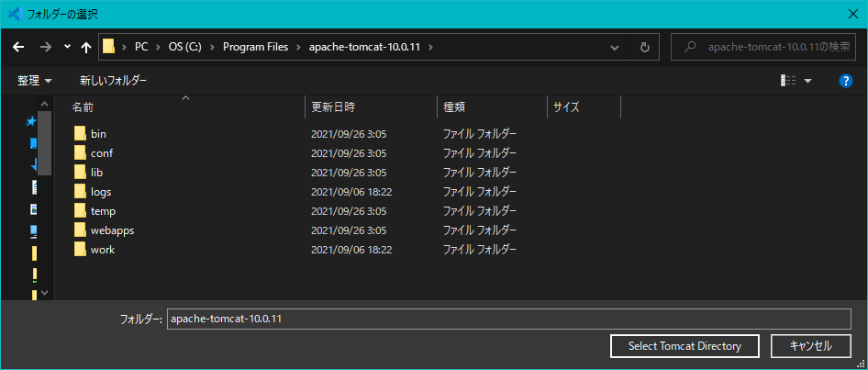The height and width of the screenshot is (370, 868).
Task: Create a 新しいフォルダー
Action: (114, 81)
